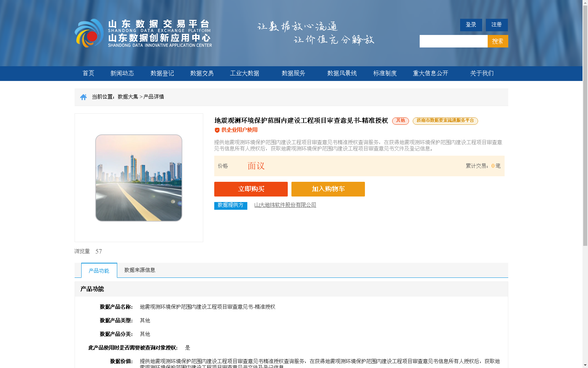The image size is (588, 368).
Task: Open 山大地纬软件股份有限公司 provider link
Action: pos(285,205)
